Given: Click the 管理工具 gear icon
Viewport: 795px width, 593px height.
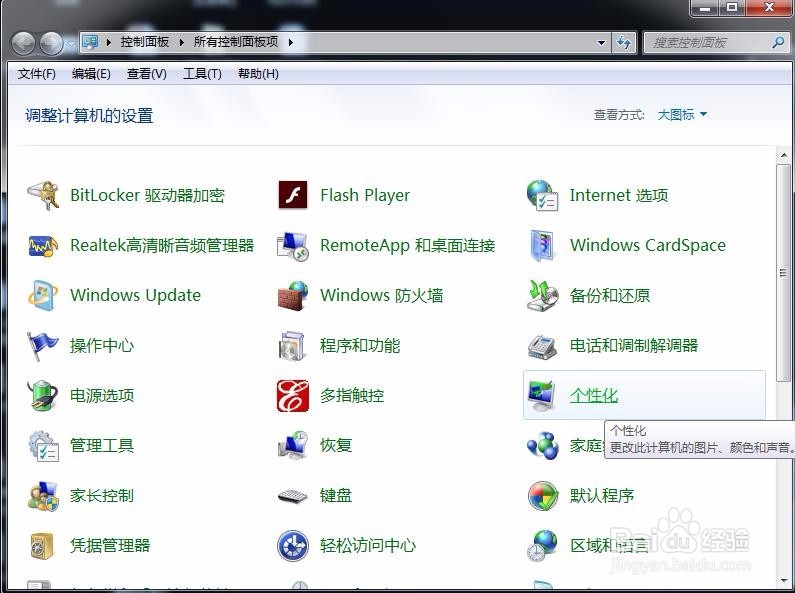Looking at the screenshot, I should coord(43,446).
